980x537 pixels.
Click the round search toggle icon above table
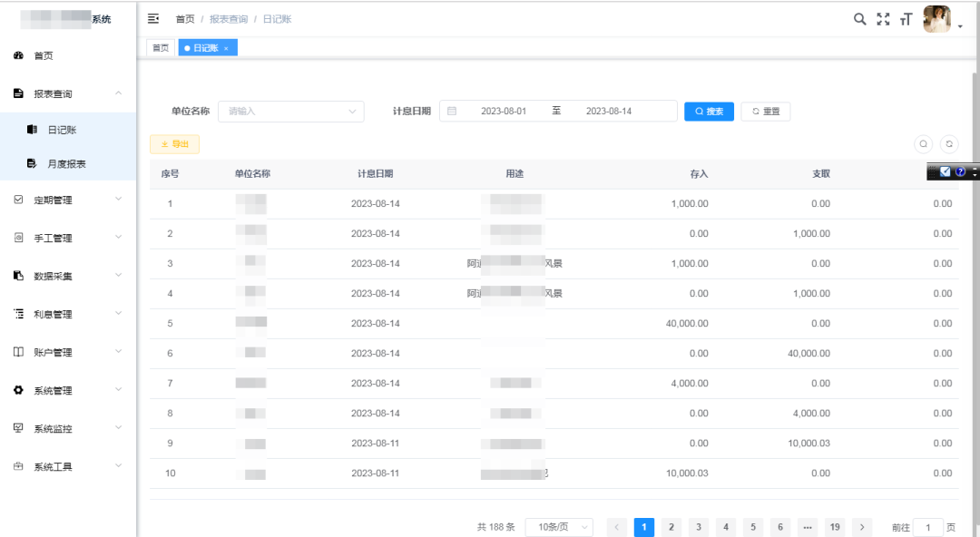pos(923,144)
